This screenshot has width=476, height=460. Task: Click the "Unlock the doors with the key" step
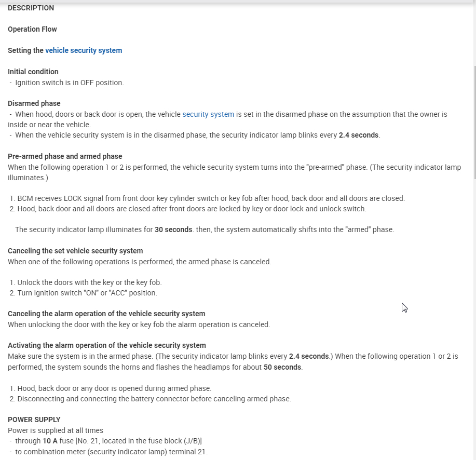pyautogui.click(x=89, y=282)
